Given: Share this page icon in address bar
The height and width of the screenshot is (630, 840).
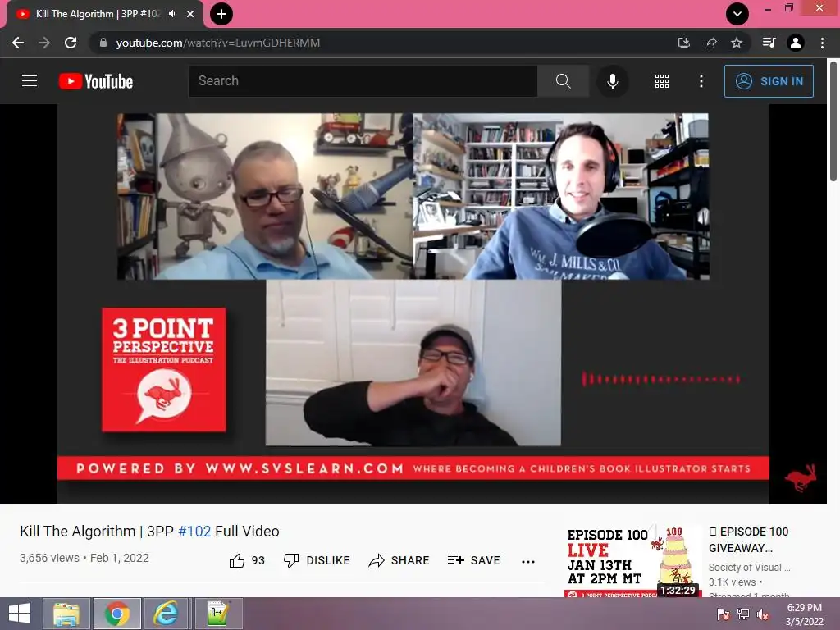Looking at the screenshot, I should click(x=710, y=43).
